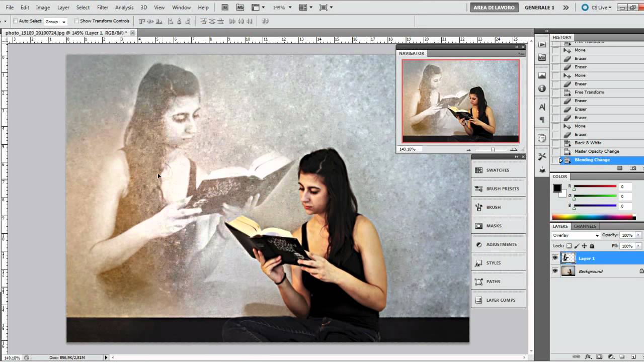Click the Align top edges icon
Image resolution: width=644 pixels, height=362 pixels.
(142, 21)
